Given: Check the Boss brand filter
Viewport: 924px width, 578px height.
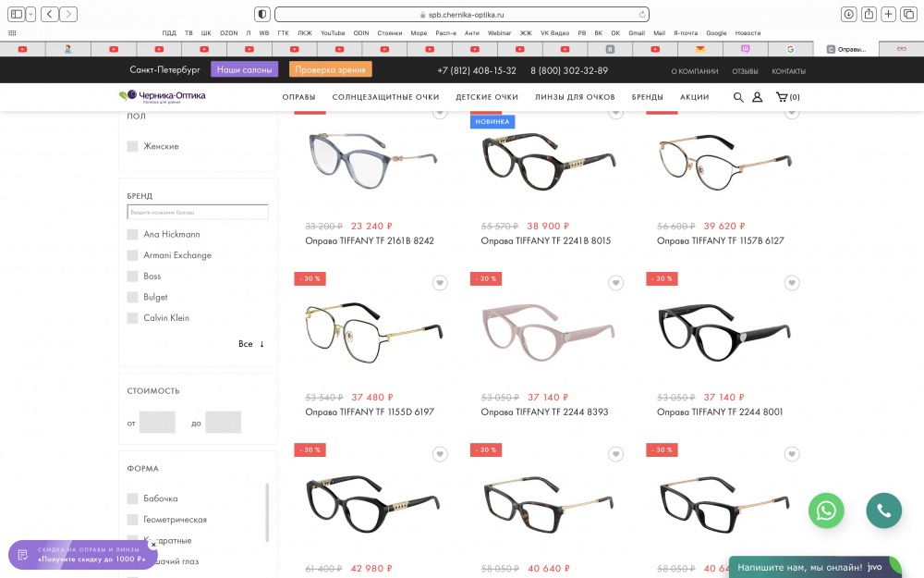Looking at the screenshot, I should pos(132,276).
